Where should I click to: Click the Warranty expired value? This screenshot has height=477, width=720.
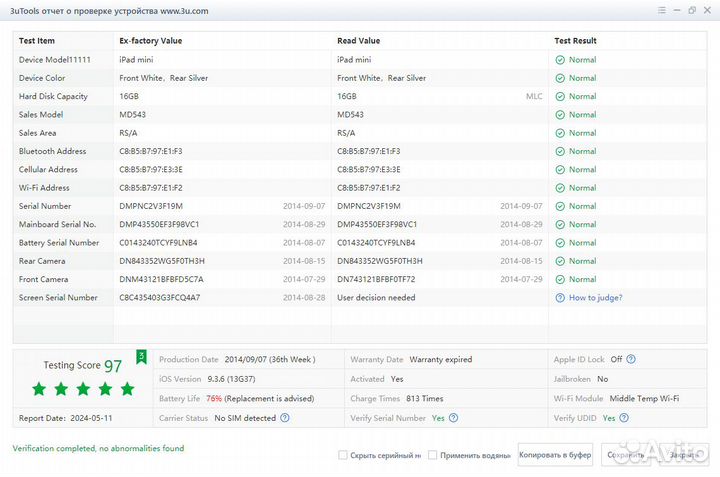[x=441, y=359]
